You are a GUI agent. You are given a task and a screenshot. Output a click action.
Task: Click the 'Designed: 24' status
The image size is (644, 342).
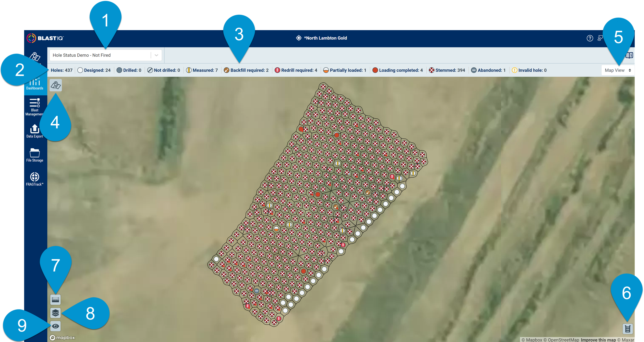94,70
